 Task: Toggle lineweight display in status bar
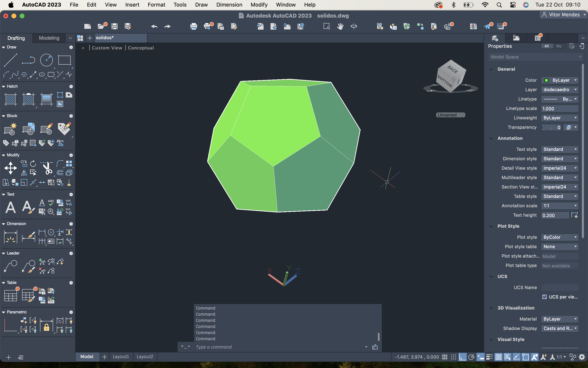[489, 357]
